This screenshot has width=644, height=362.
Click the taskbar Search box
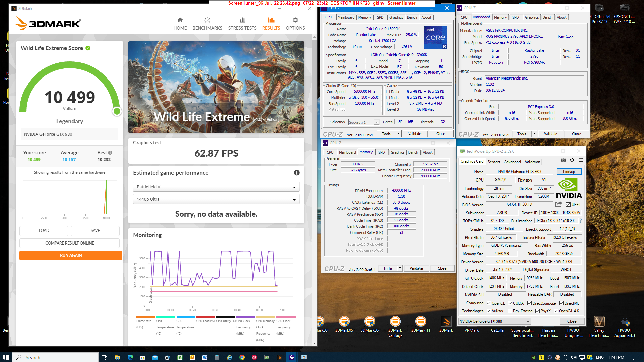coord(55,357)
